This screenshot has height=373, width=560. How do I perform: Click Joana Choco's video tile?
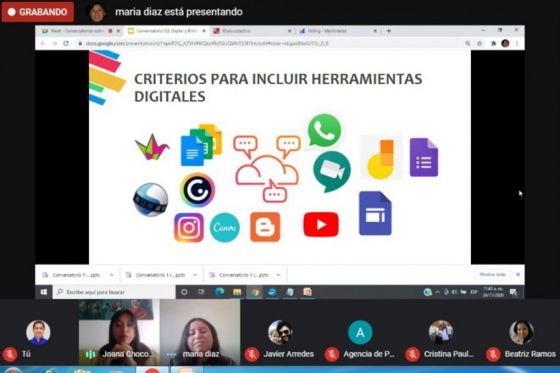[119, 332]
